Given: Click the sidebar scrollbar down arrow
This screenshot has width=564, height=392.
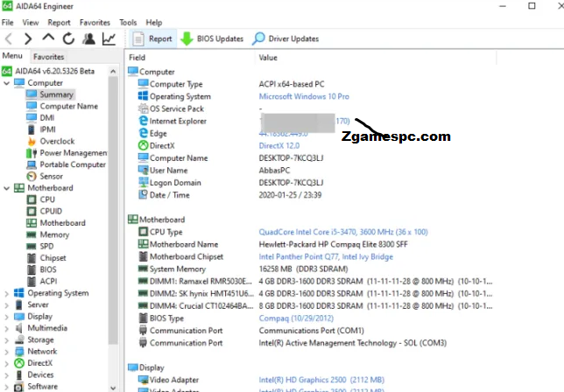Looking at the screenshot, I should 113,388.
